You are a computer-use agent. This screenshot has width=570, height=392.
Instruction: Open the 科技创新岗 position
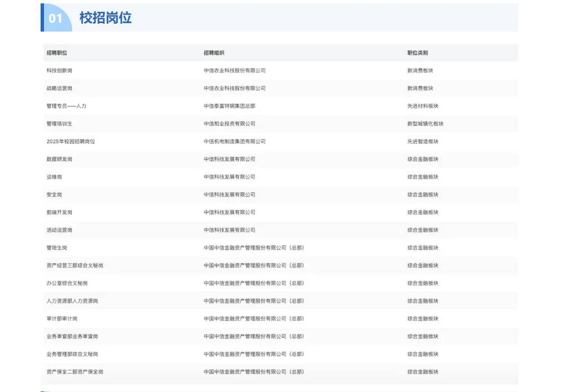click(59, 71)
